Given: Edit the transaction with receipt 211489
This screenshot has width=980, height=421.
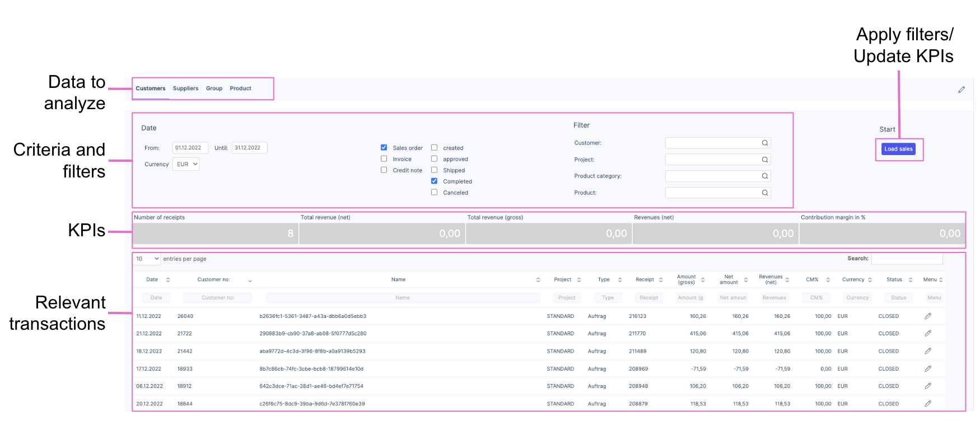Looking at the screenshot, I should 927,351.
